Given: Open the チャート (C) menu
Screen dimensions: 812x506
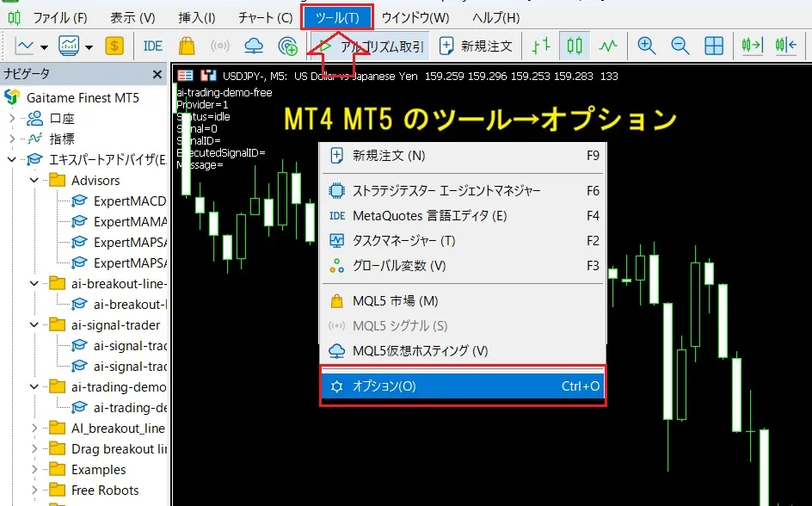Looking at the screenshot, I should (x=265, y=17).
